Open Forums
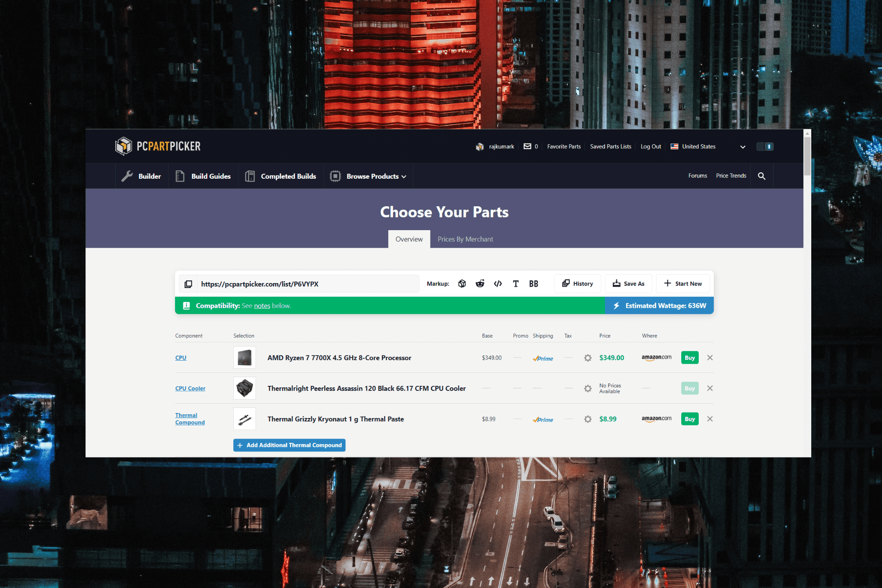882x588 pixels. click(697, 175)
